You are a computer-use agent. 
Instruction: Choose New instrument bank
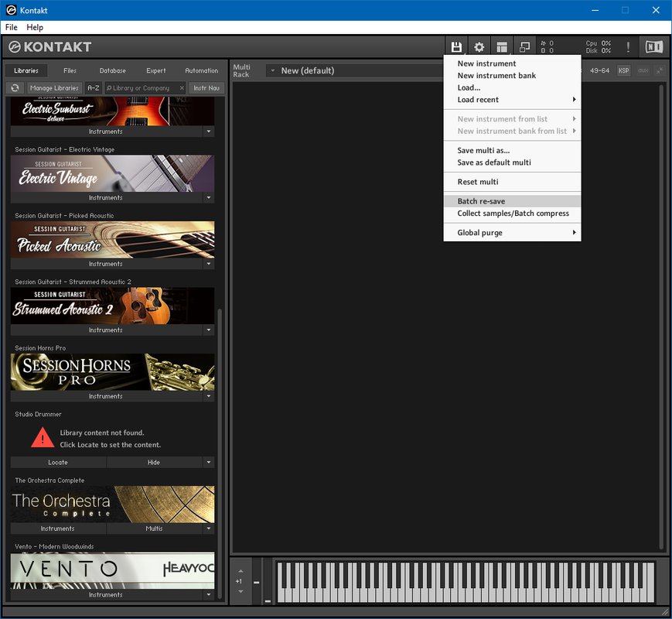(x=512, y=76)
